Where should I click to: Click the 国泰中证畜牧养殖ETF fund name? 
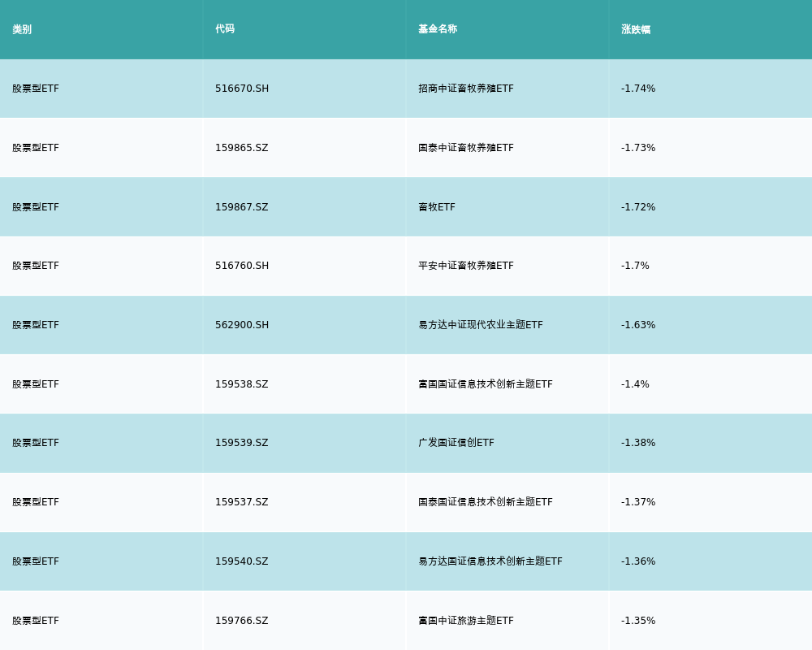466,148
